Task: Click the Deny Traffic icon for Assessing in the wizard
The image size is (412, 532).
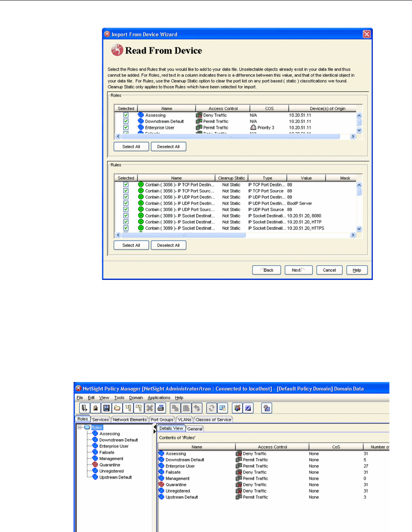Action: click(x=199, y=115)
